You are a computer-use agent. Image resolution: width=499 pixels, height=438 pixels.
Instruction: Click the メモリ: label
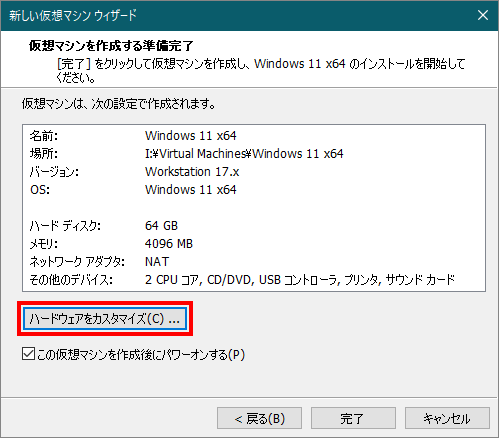point(43,244)
